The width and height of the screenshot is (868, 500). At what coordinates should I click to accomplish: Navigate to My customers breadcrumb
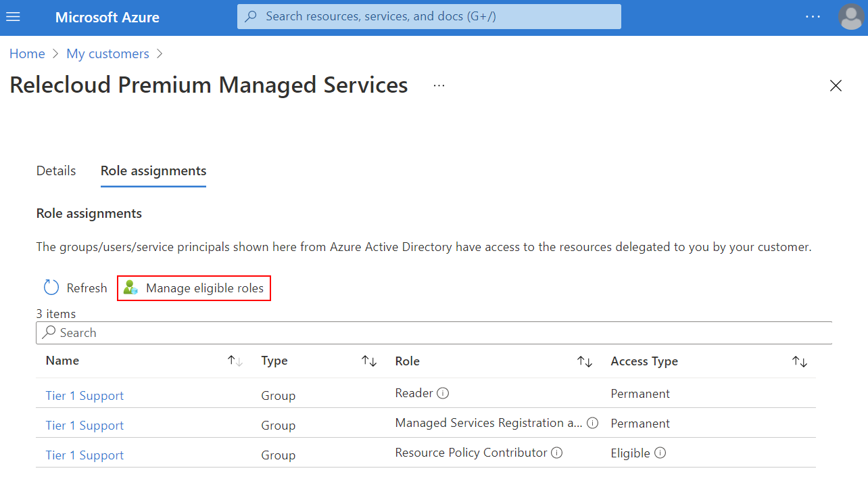pyautogui.click(x=107, y=53)
